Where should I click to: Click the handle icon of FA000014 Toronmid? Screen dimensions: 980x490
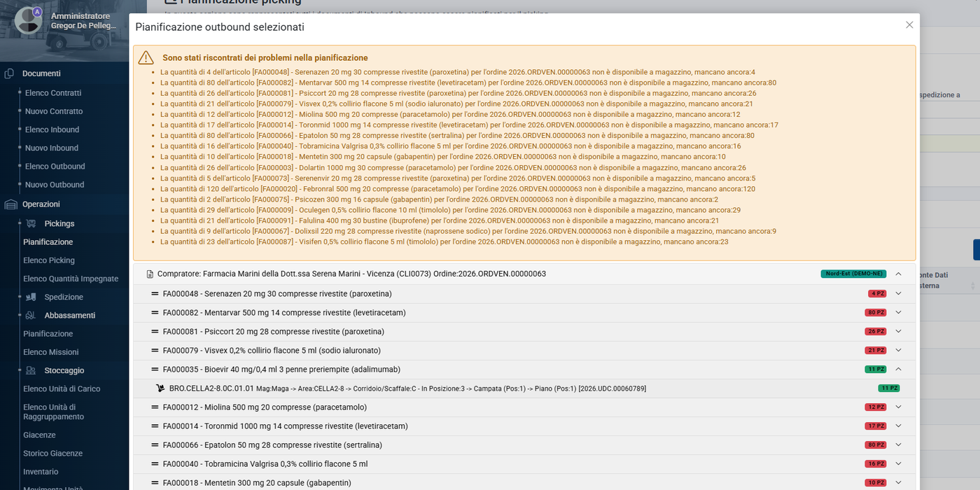click(155, 426)
